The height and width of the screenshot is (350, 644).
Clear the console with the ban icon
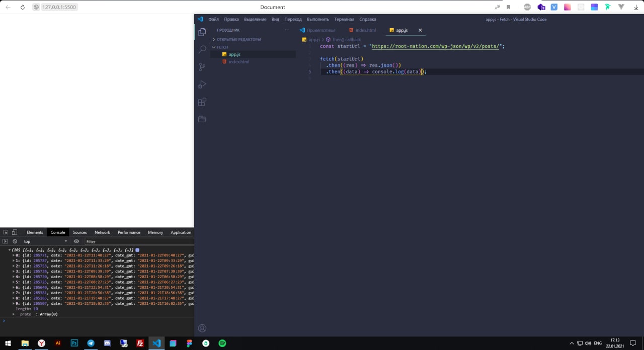(x=15, y=241)
